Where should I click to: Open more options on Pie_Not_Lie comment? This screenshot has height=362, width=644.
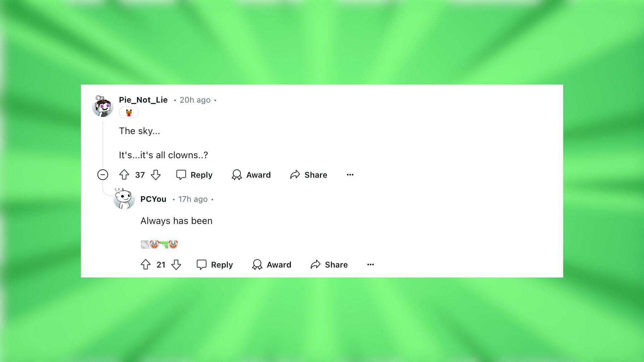pyautogui.click(x=350, y=174)
